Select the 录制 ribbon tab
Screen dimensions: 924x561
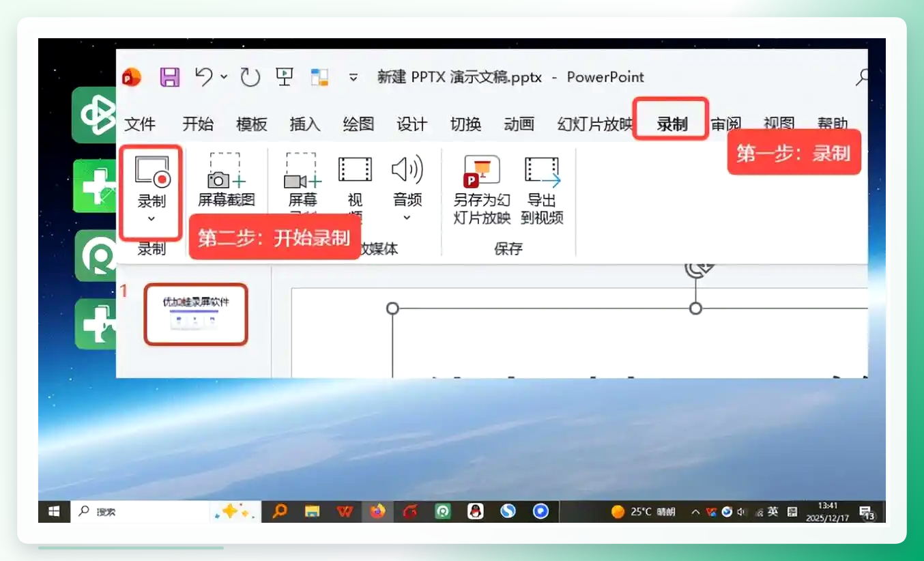672,124
